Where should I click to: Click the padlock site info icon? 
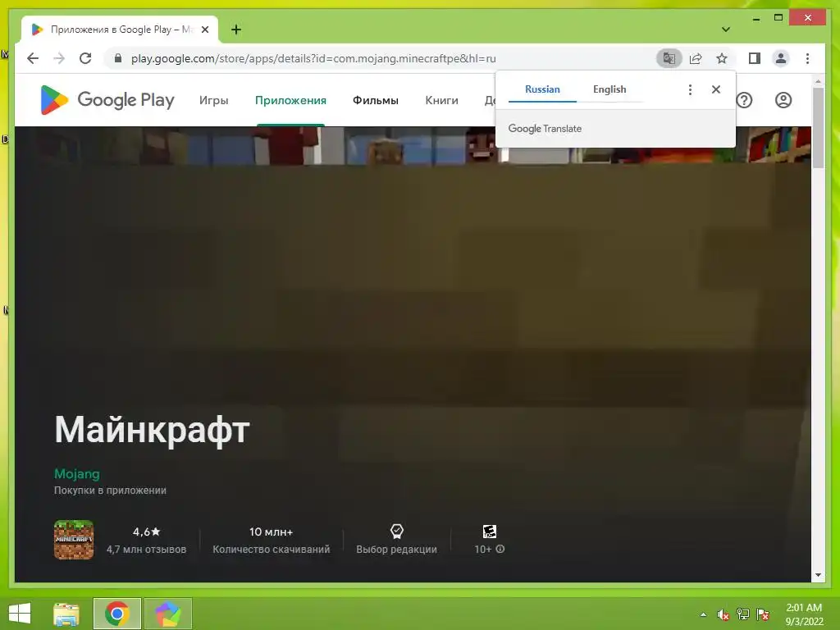118,58
